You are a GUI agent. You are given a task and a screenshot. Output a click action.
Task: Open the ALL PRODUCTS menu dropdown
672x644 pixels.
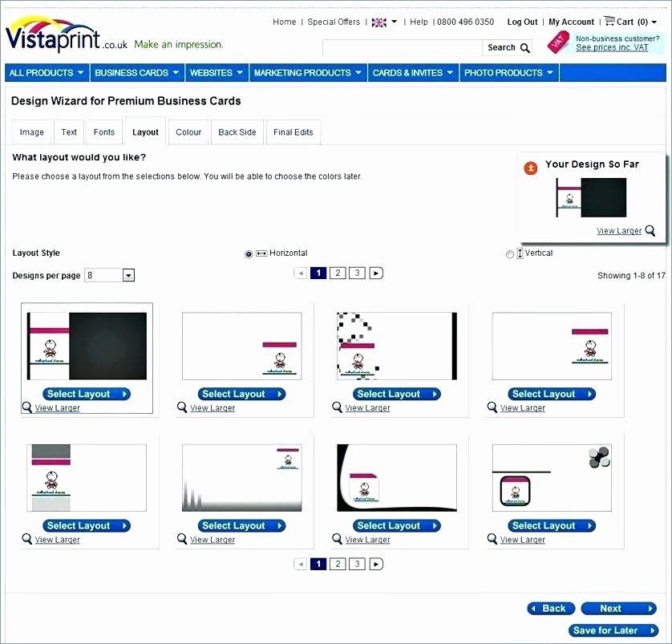47,73
